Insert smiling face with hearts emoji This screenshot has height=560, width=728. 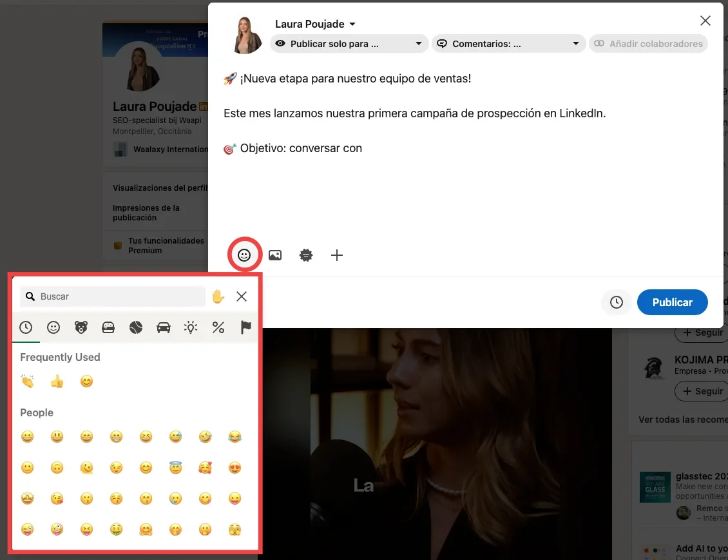[206, 468]
